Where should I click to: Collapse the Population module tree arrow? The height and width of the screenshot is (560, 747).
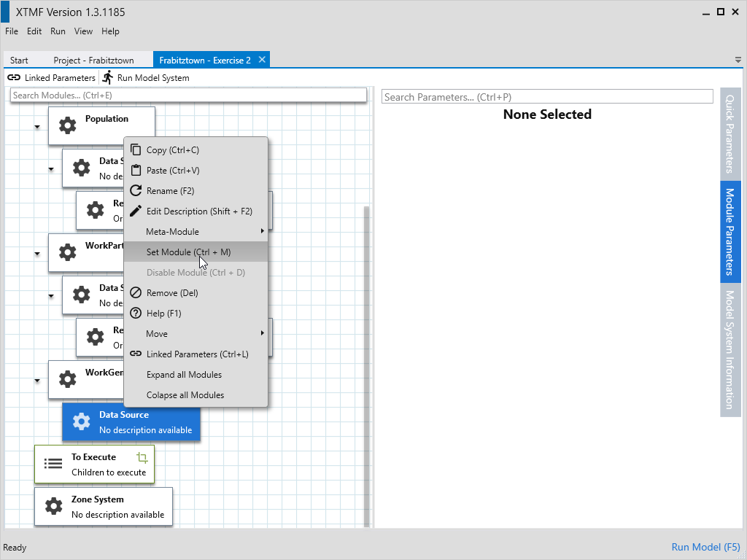pos(36,127)
